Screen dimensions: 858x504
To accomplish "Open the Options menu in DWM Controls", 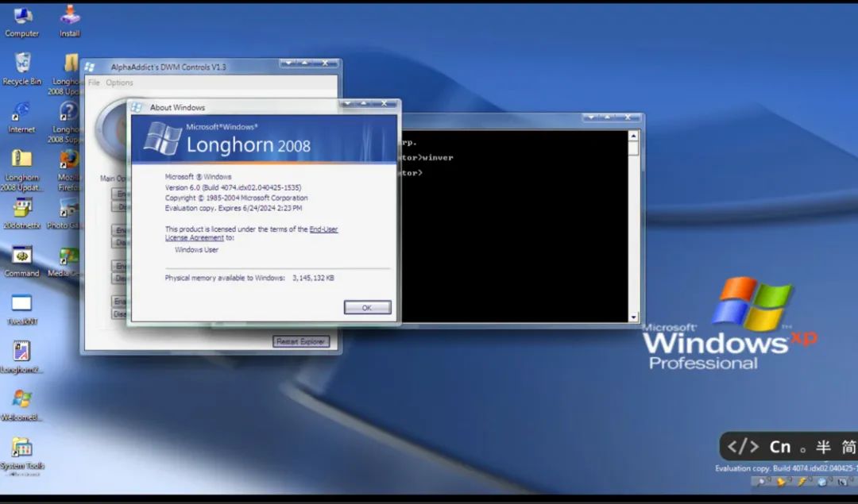I will pyautogui.click(x=119, y=83).
